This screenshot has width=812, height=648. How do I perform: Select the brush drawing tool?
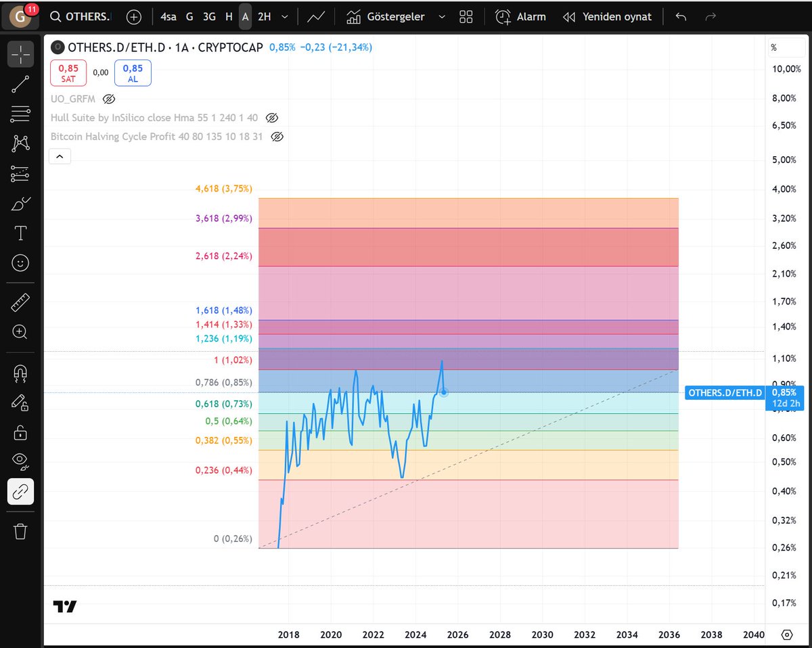[20, 204]
